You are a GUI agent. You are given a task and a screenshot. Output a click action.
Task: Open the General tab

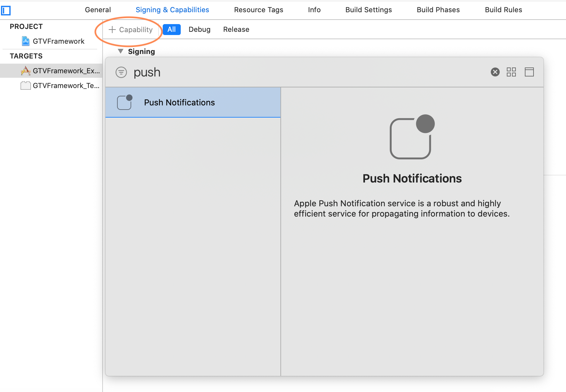(x=98, y=10)
